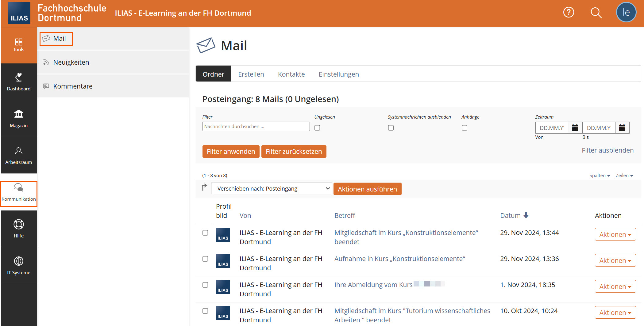Click the user avatar "le" icon
Screen dimensions: 644x326
click(x=626, y=12)
